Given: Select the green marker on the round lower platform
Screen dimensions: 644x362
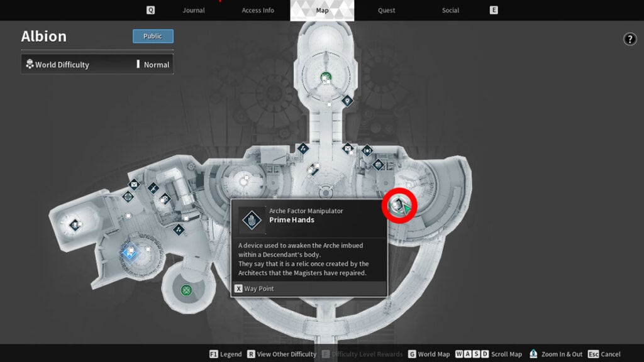Looking at the screenshot, I should pos(186,290).
